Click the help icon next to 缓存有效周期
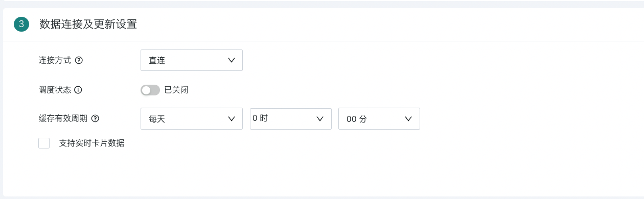Viewport: 644px width, 199px height. pyautogui.click(x=95, y=118)
